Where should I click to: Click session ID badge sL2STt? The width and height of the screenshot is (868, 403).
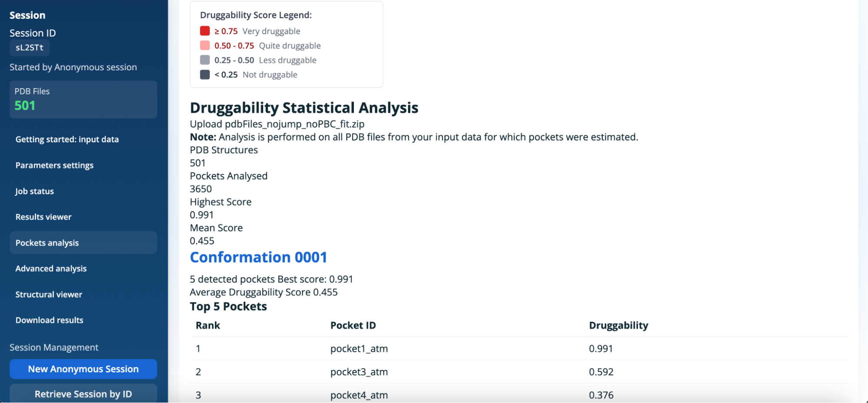pos(30,48)
